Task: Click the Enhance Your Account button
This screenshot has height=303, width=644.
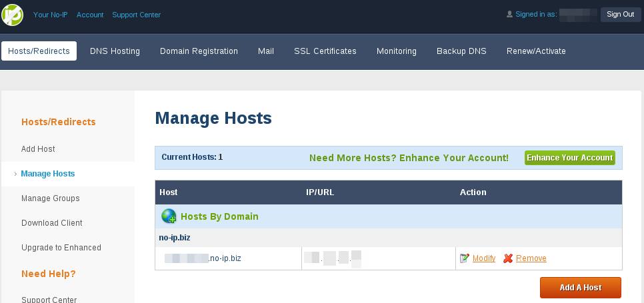Action: click(569, 158)
